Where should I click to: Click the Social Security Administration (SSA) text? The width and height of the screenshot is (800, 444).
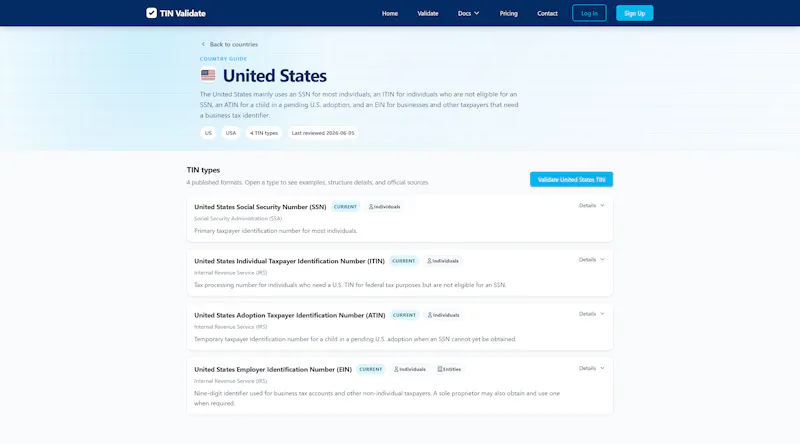(238, 218)
